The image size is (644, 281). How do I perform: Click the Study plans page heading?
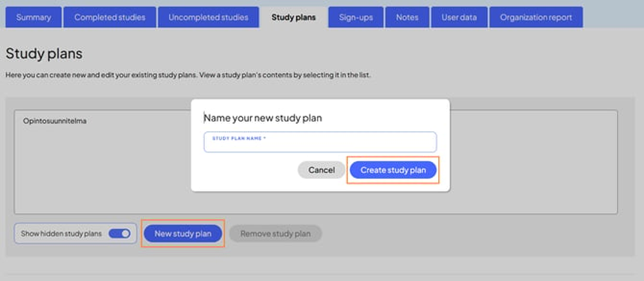pos(44,54)
